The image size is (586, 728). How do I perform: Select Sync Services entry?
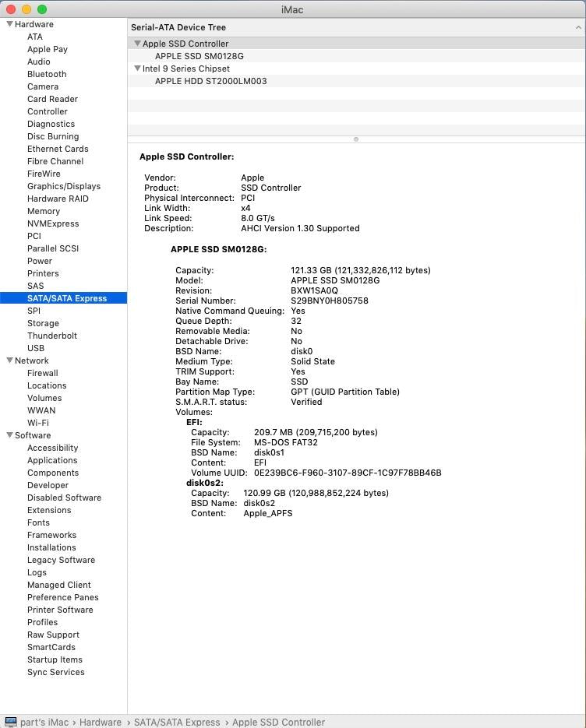pyautogui.click(x=56, y=672)
